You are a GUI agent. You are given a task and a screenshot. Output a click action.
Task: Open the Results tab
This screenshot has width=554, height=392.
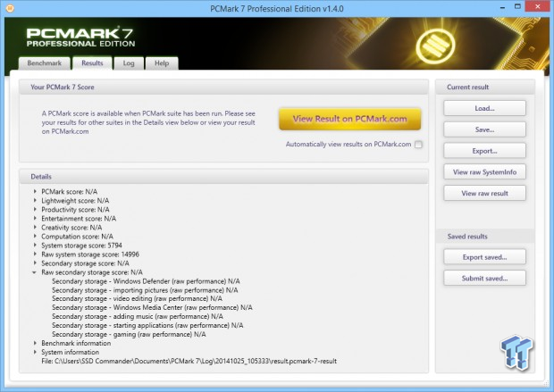point(92,63)
